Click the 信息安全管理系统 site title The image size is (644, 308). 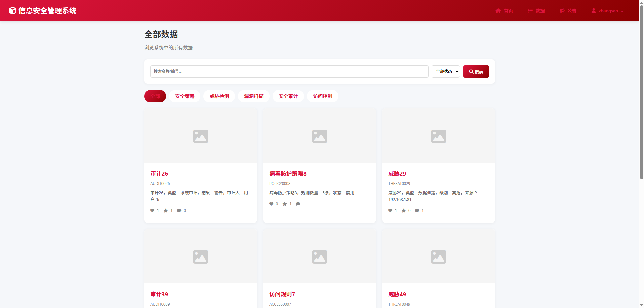(x=47, y=11)
